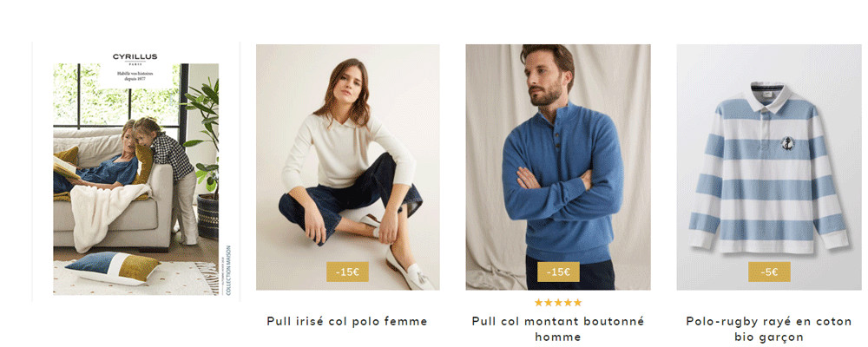
Task: Click the Habille vos histoires depuis 1977 tagline
Action: pos(135,77)
